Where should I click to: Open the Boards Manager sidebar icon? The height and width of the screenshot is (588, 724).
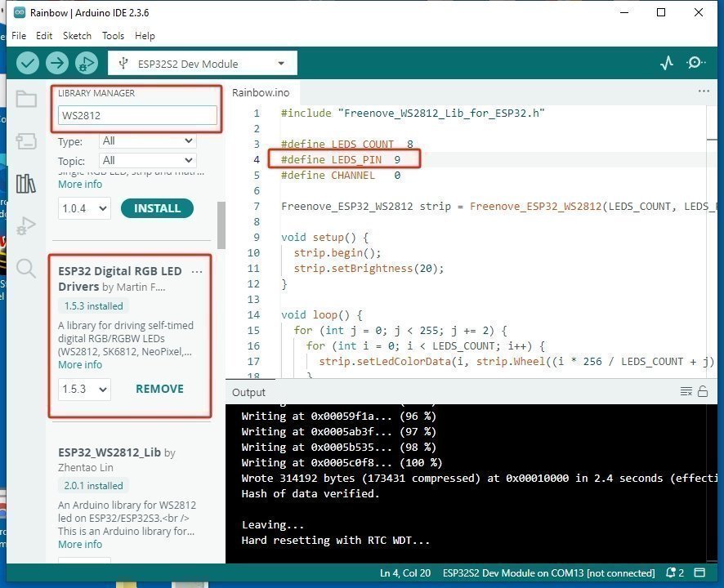[x=26, y=141]
